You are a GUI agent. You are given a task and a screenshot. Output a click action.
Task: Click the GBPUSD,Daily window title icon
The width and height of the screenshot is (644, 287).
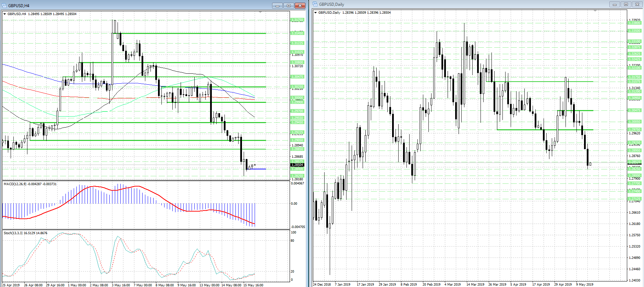(315, 4)
